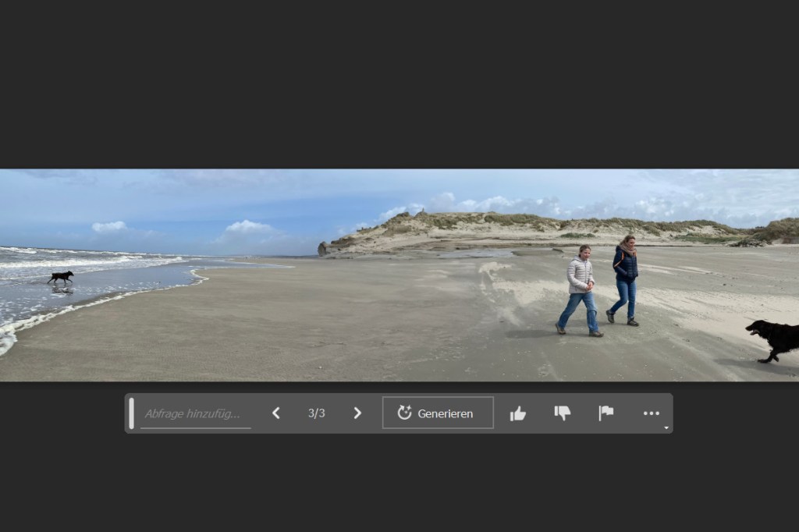Image resolution: width=799 pixels, height=532 pixels.
Task: Rate result with thumbs down
Action: click(x=562, y=413)
